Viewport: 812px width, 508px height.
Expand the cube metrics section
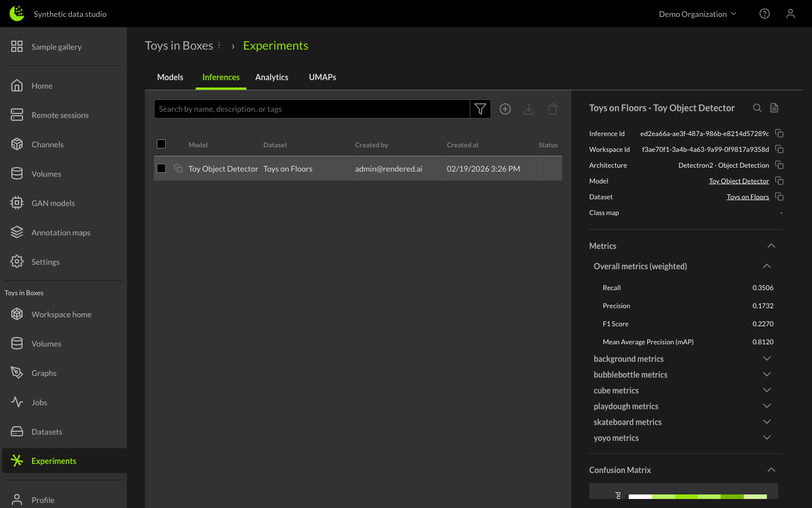click(x=766, y=390)
